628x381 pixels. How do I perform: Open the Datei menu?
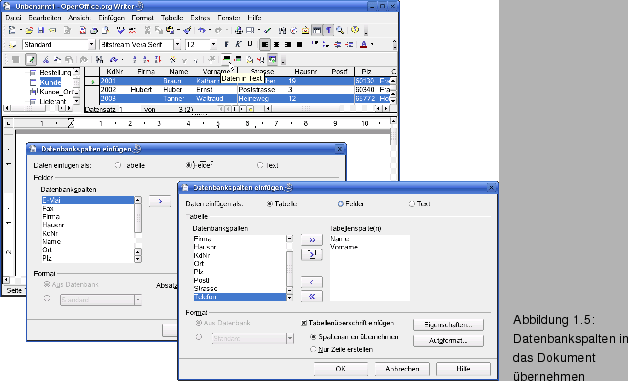click(13, 18)
